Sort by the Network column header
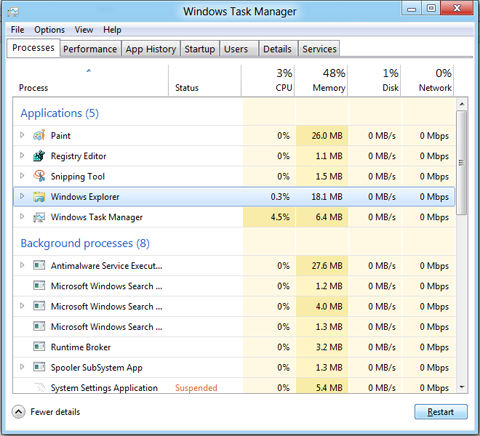The height and width of the screenshot is (436, 480). point(427,81)
